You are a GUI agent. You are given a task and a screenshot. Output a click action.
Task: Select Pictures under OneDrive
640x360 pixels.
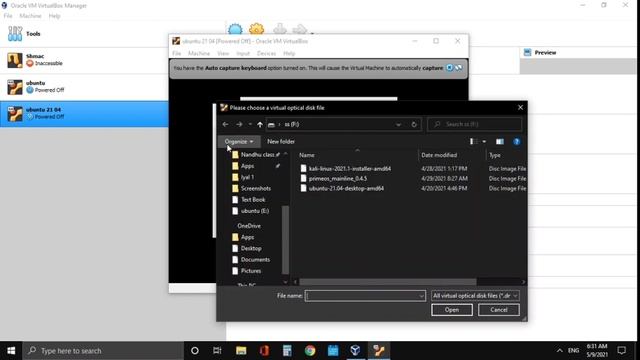[251, 271]
